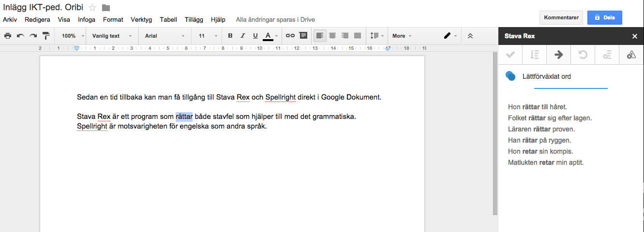Open the Format menu
Image resolution: width=644 pixels, height=232 pixels.
click(x=113, y=20)
